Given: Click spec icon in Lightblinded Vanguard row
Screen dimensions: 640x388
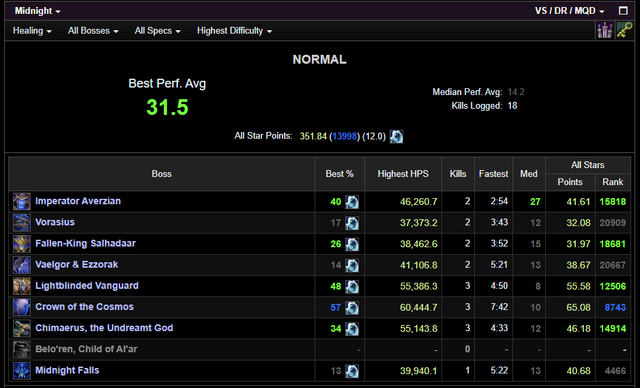Looking at the screenshot, I should (x=352, y=286).
